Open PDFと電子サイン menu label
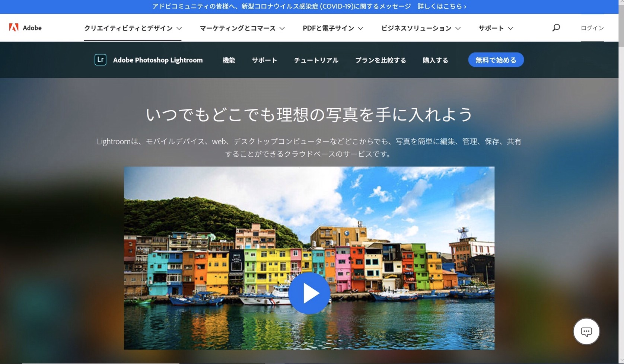The width and height of the screenshot is (624, 364). (328, 28)
